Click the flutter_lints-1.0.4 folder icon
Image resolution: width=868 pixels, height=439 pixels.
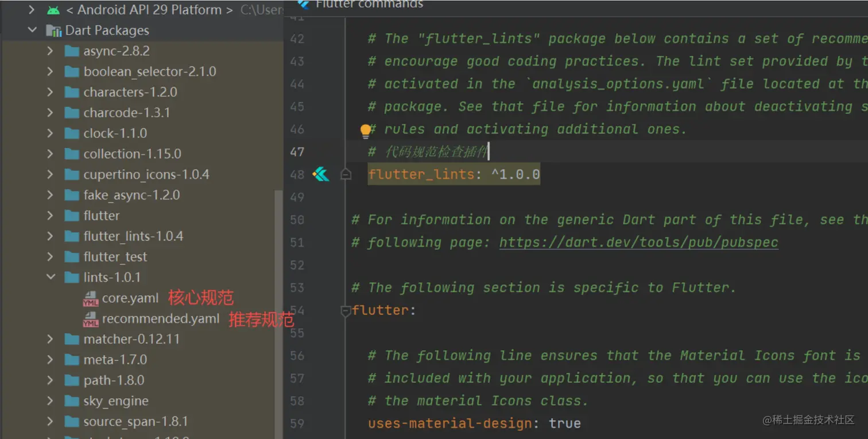click(x=72, y=236)
